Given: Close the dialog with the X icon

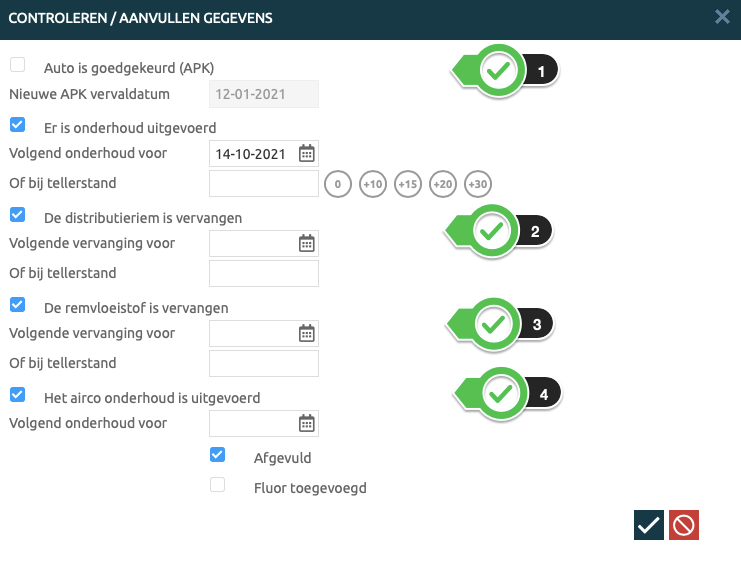Looking at the screenshot, I should (x=722, y=17).
